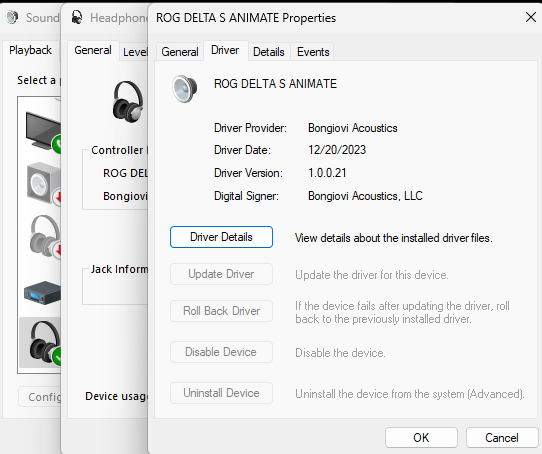Viewport: 542px width, 454px height.
Task: Select the highlighted black headphones device in Sound list
Action: [40, 343]
